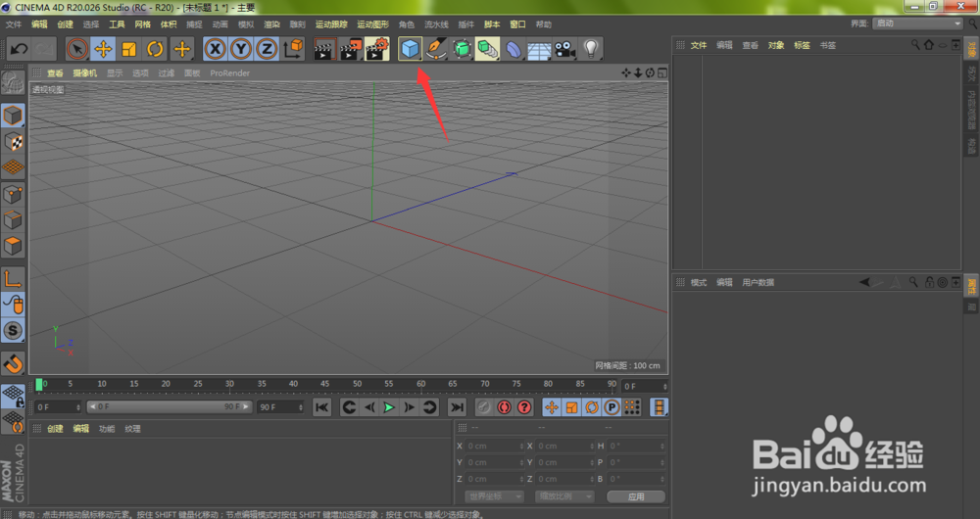This screenshot has height=519, width=980.
Task: Toggle Viewport Solo S icon
Action: [x=13, y=330]
